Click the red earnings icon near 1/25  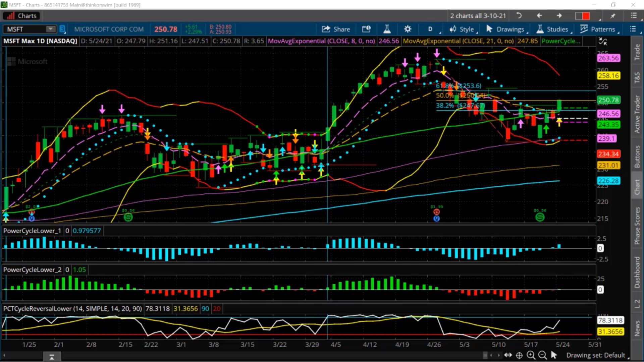(x=32, y=212)
